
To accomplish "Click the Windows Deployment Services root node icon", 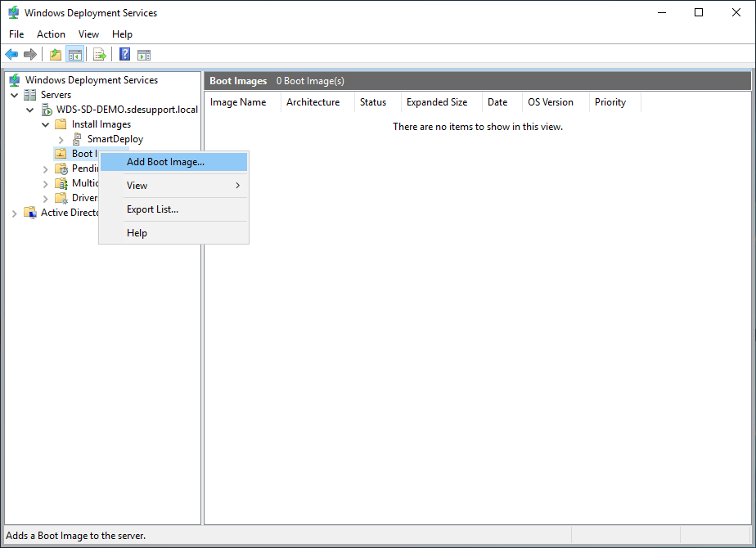I will point(15,80).
